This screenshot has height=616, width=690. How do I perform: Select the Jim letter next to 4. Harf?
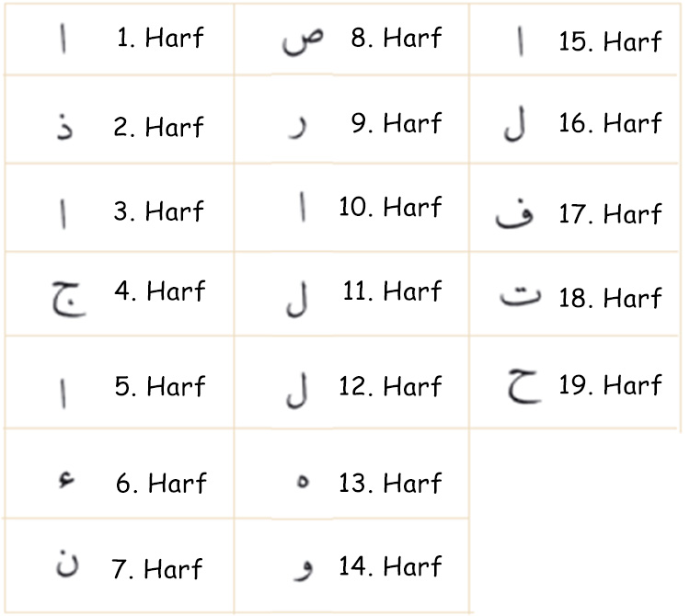[69, 299]
